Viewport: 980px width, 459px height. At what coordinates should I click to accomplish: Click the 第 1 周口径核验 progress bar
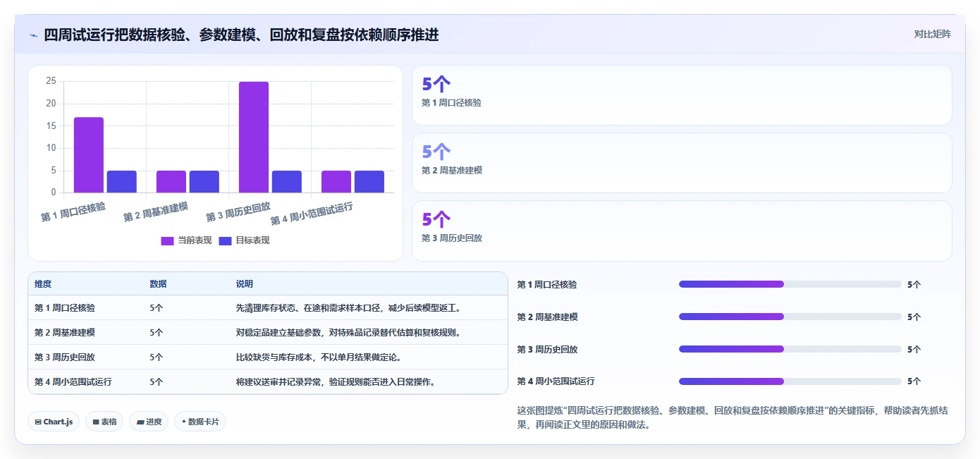coord(790,284)
